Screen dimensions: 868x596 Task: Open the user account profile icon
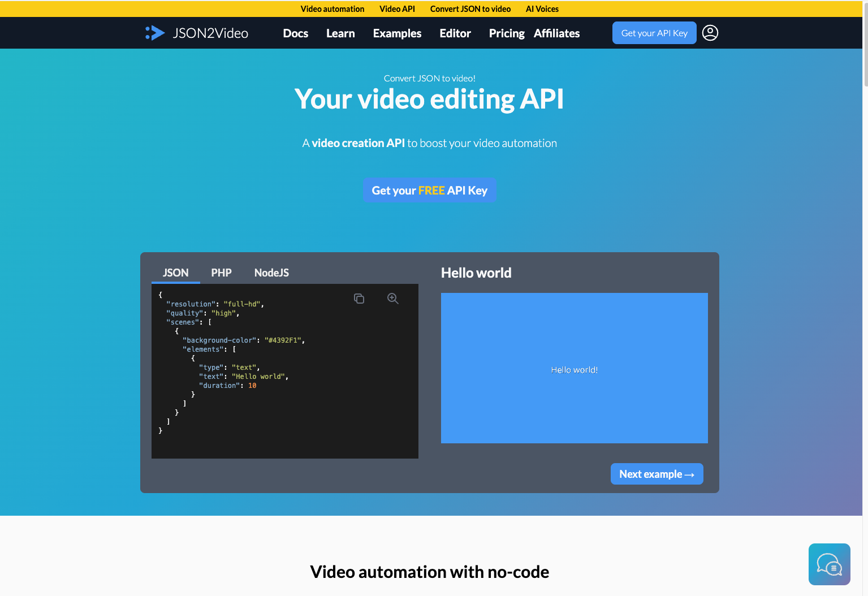pyautogui.click(x=710, y=33)
